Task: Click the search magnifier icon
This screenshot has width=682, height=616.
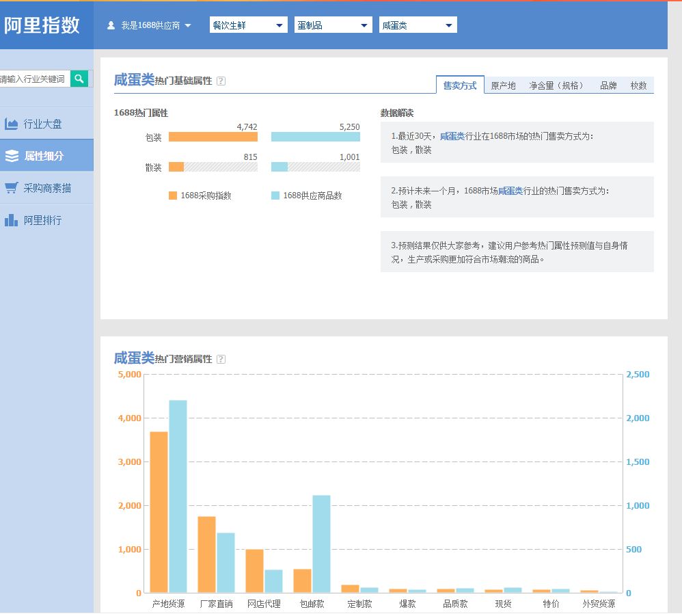Action: click(79, 79)
